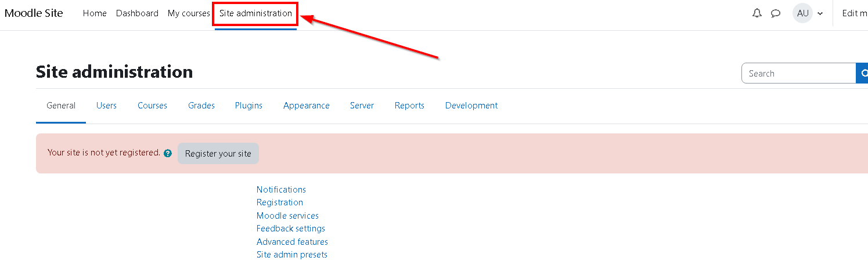868x279 pixels.
Task: Click the blue search submit button
Action: (x=862, y=74)
